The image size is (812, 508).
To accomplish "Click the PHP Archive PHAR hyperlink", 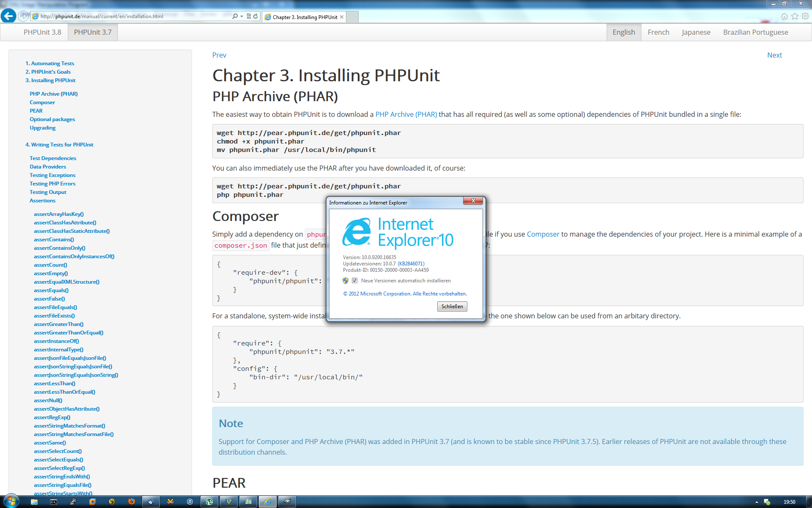I will click(x=407, y=114).
